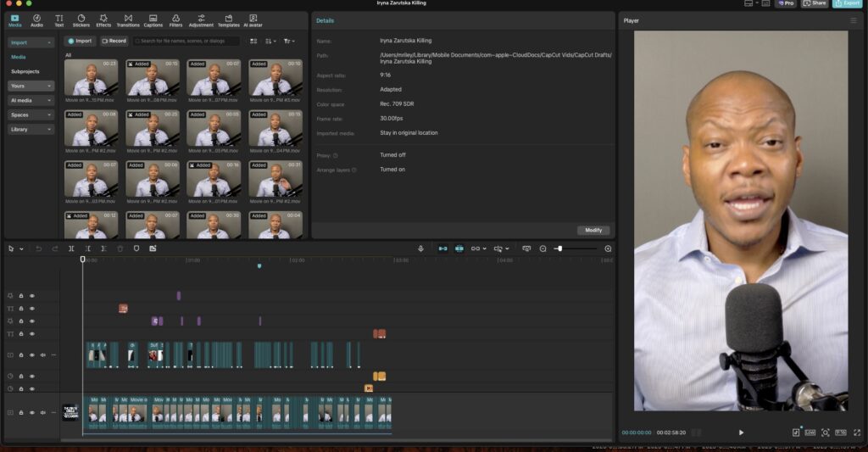Image resolution: width=868 pixels, height=452 pixels.
Task: Expand the Library dropdown
Action: pyautogui.click(x=31, y=129)
